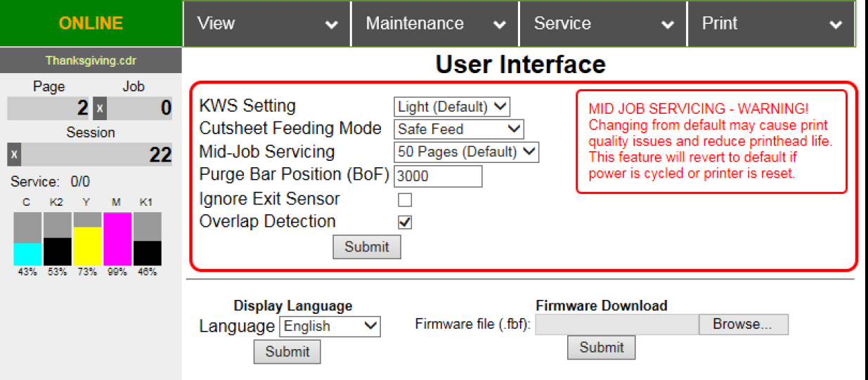The width and height of the screenshot is (868, 380).
Task: Click the yellow ink level bar
Action: pyautogui.click(x=88, y=239)
